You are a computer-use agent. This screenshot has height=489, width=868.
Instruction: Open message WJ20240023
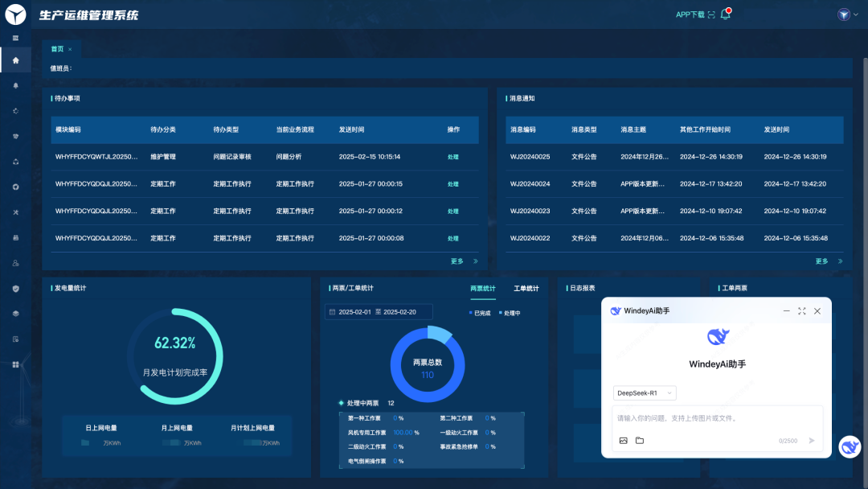point(530,211)
